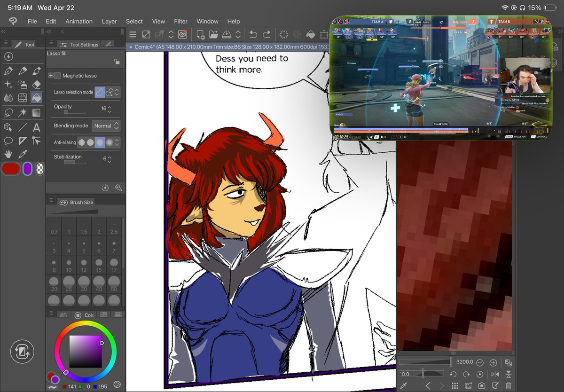This screenshot has width=564, height=392.
Task: Select the Ruler tool
Action: (22, 141)
